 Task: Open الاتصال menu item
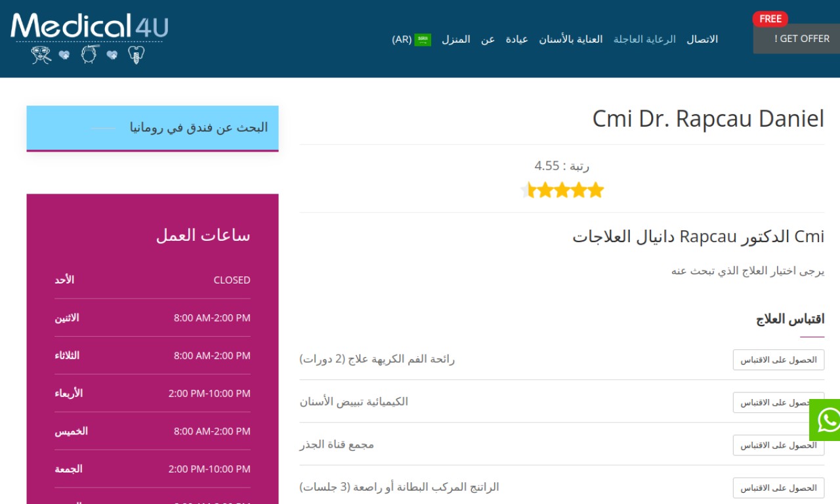(x=702, y=39)
